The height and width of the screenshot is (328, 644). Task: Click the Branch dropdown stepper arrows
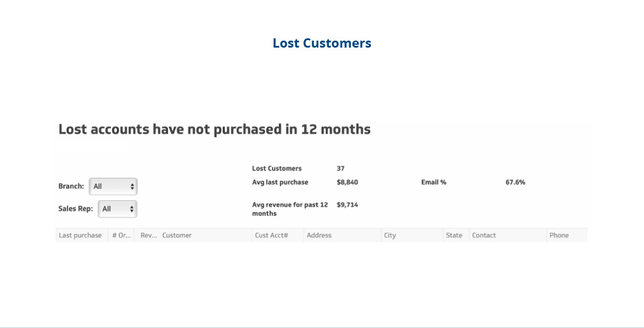pyautogui.click(x=133, y=186)
